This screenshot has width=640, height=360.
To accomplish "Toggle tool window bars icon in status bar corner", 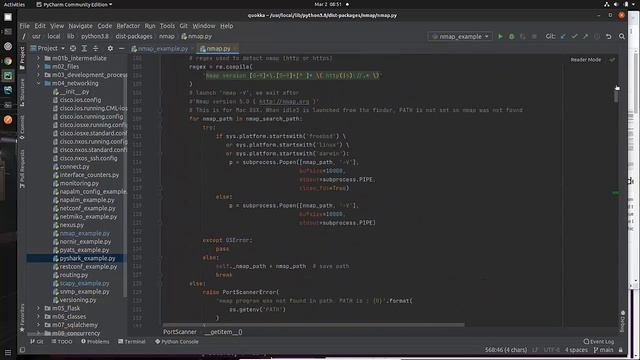I will click(22, 350).
